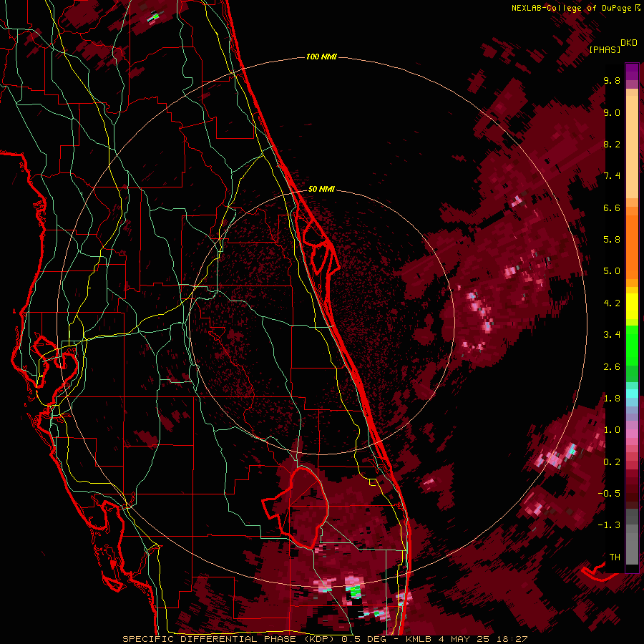
Task: Click the DKD label above the color scale
Action: coord(629,43)
